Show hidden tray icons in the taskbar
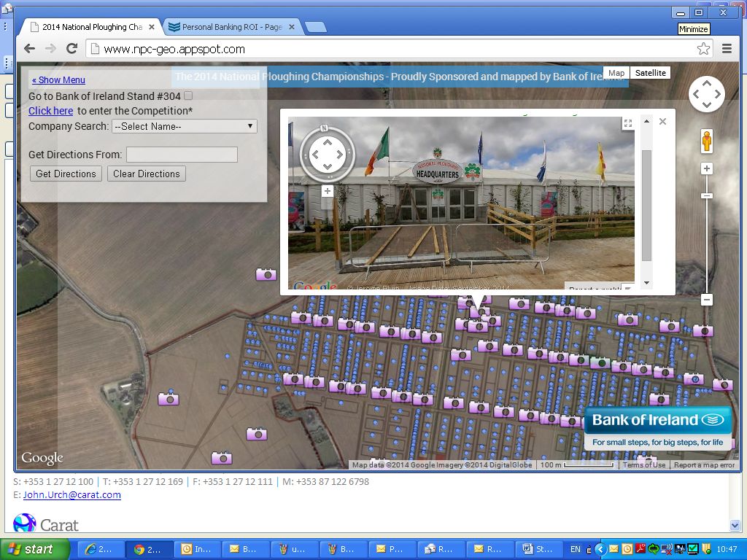 point(601,549)
